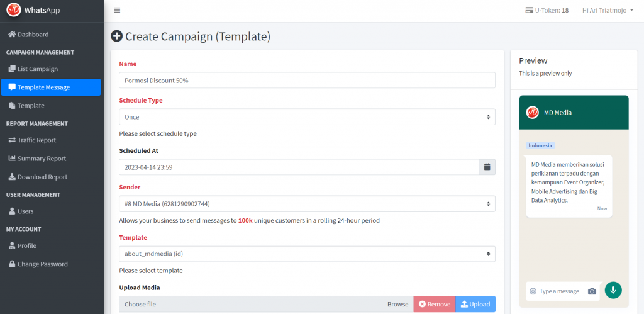
Task: Expand the Sender dropdown
Action: [307, 204]
